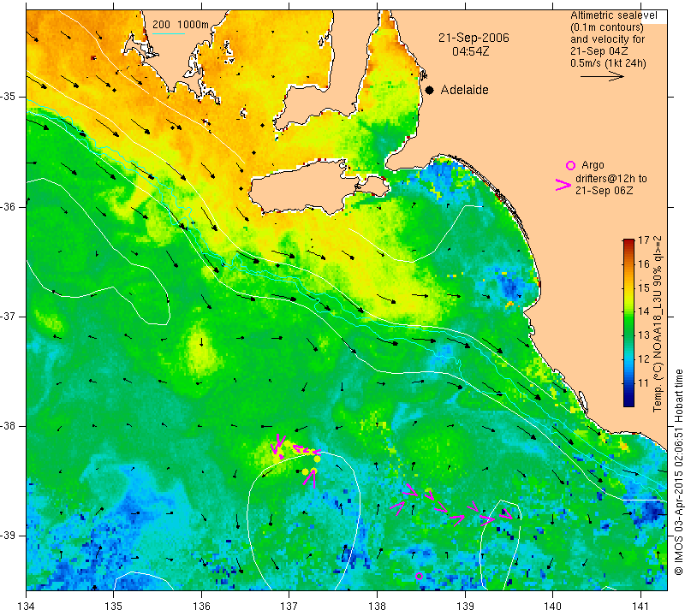Click longitude axis label 134
Image resolution: width=685 pixels, height=616 pixels.
coord(27,606)
